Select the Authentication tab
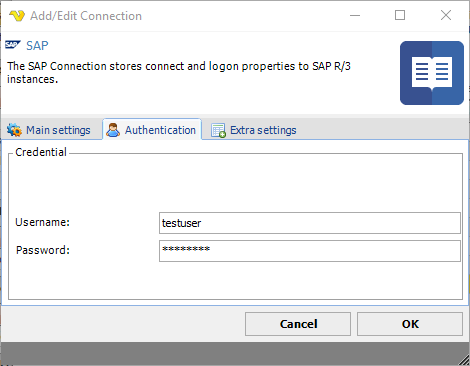Image resolution: width=470 pixels, height=366 pixels. pos(152,130)
